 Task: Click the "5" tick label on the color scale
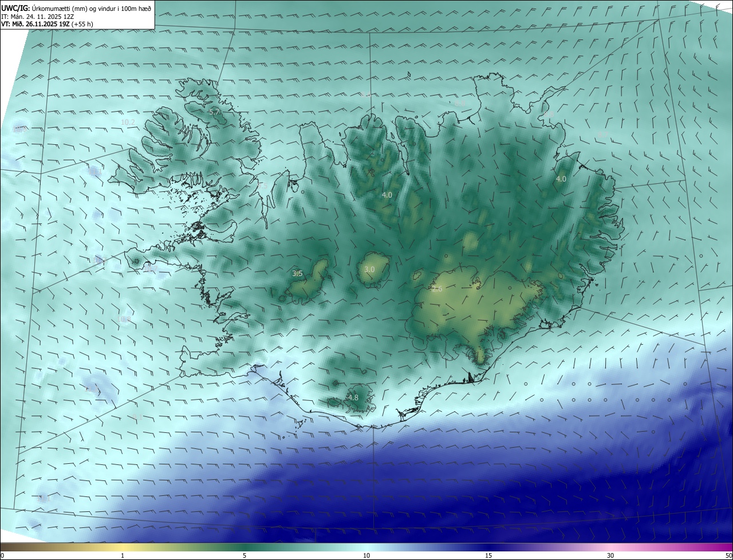tap(245, 555)
